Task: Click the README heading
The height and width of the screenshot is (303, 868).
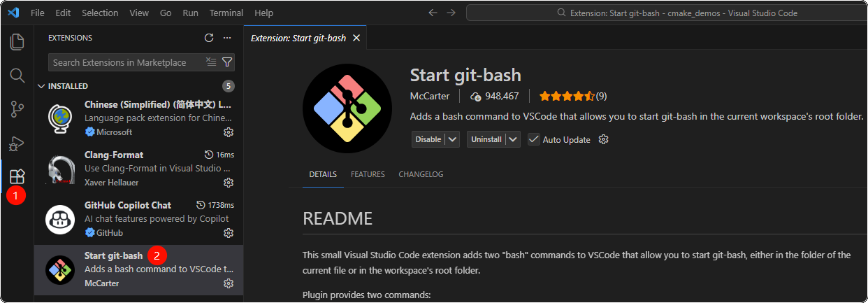Action: coord(338,218)
